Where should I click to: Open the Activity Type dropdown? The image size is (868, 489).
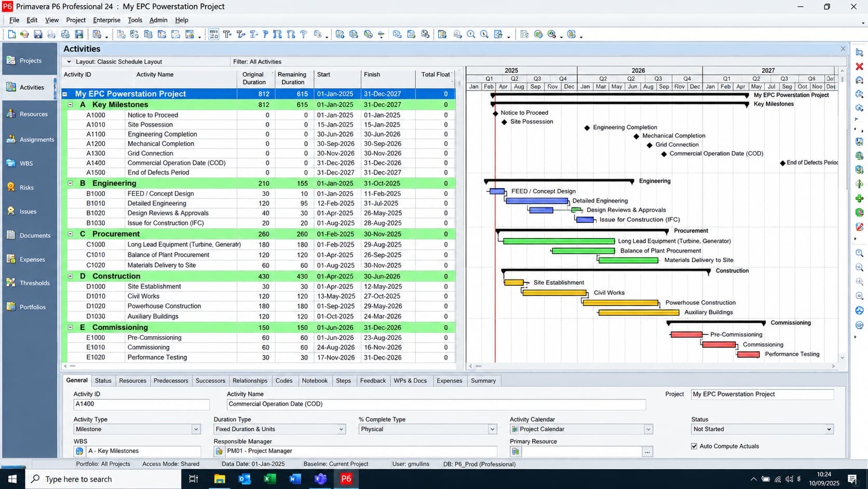coord(196,429)
